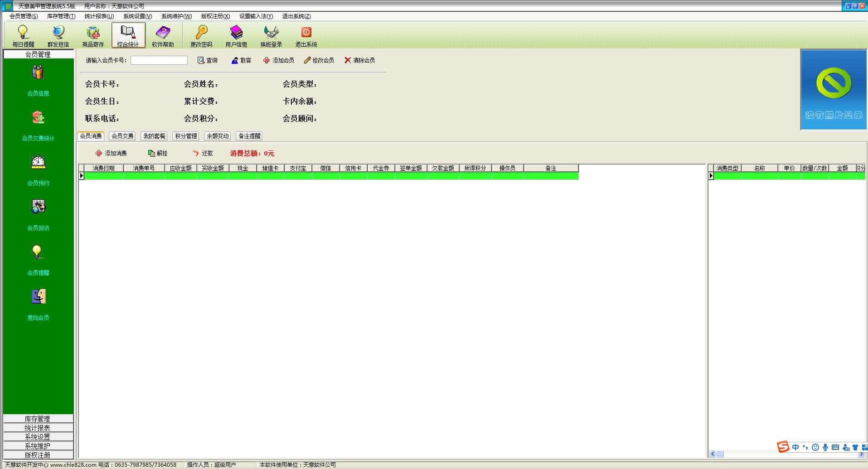Expand the 统计报表 sidebar section

[x=38, y=428]
